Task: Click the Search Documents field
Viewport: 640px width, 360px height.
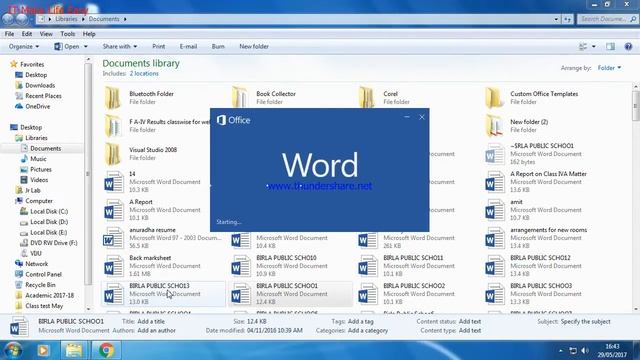Action: [x=607, y=19]
